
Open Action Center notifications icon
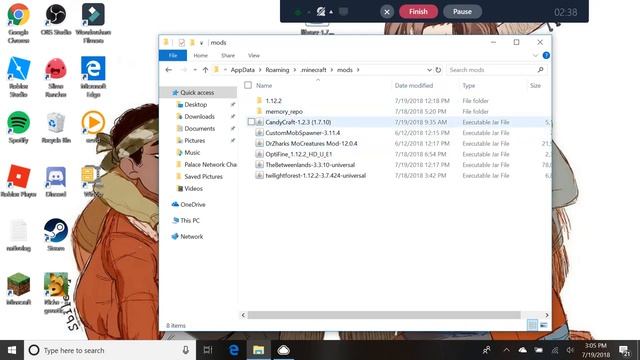pos(624,350)
